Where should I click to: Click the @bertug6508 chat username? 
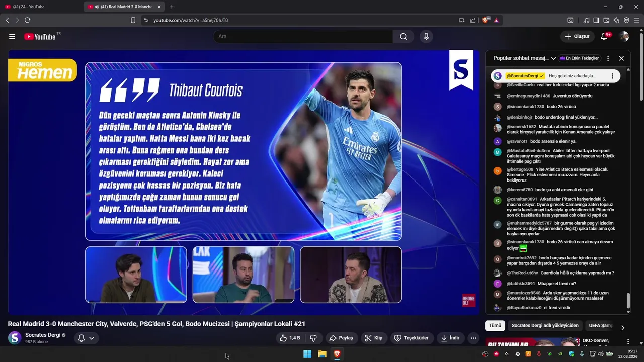click(520, 169)
